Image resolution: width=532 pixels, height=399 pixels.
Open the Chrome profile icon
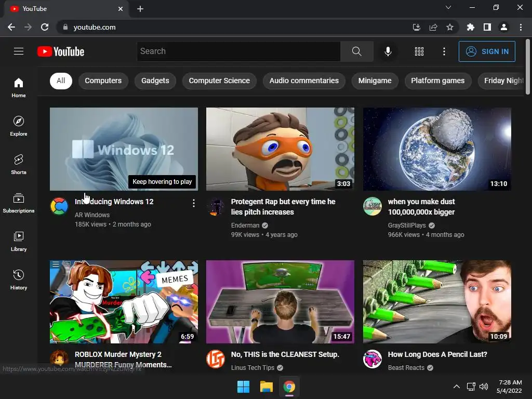click(x=504, y=27)
